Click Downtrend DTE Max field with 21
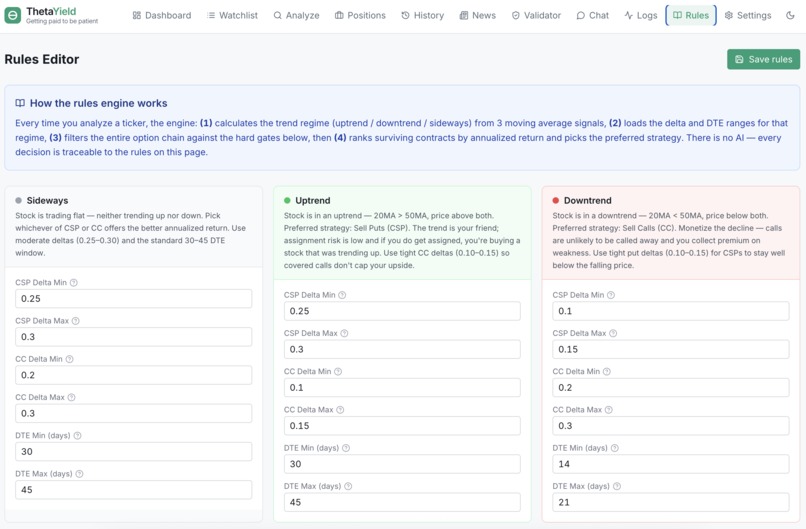This screenshot has width=806, height=529. coord(671,502)
